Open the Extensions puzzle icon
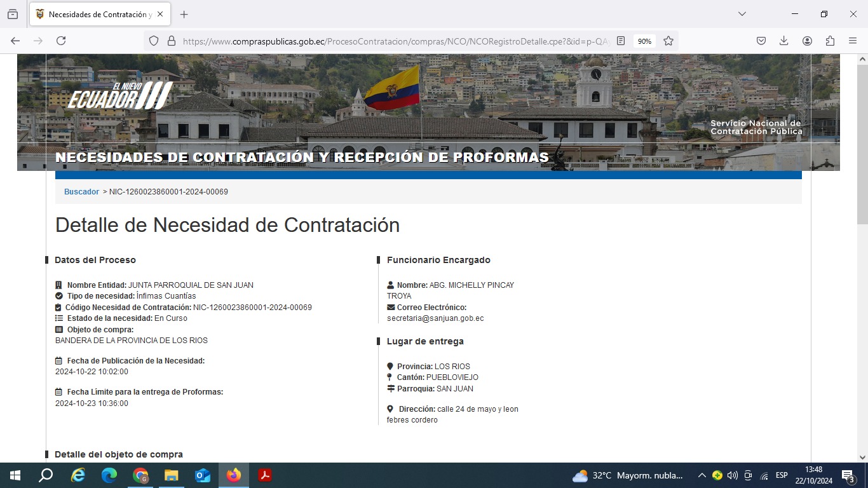 (830, 41)
